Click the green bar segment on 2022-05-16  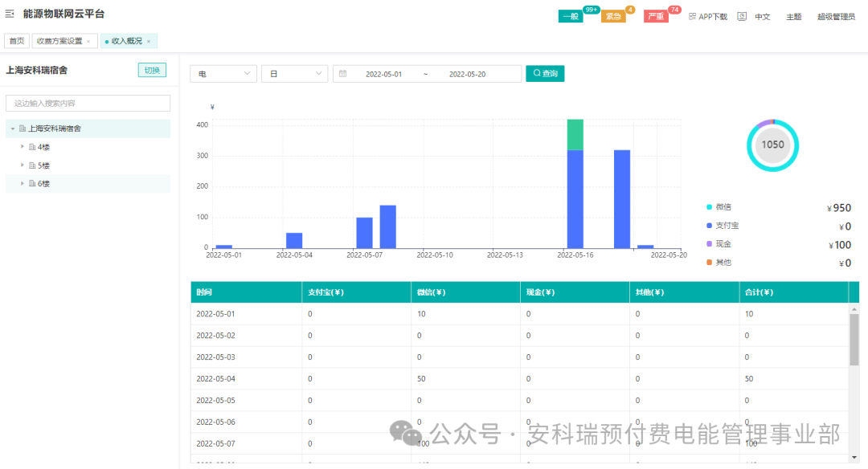[575, 135]
